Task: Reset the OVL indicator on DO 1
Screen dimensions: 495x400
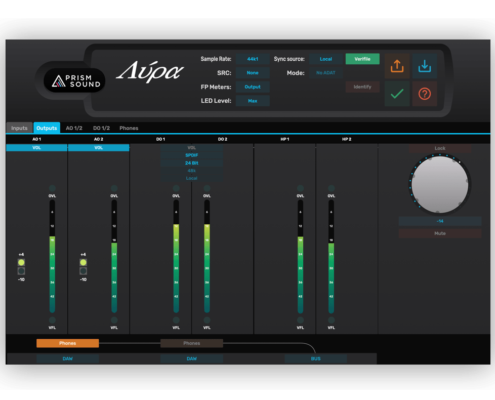Action: [176, 188]
